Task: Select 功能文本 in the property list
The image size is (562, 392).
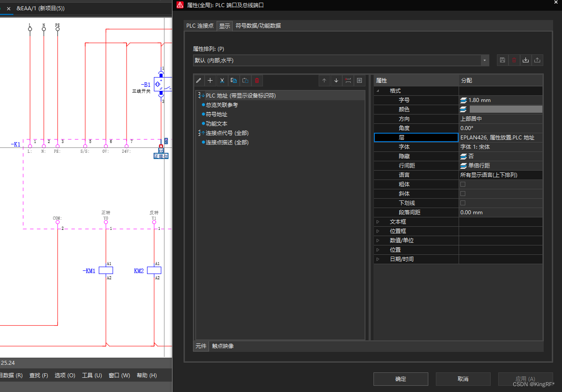Action: [217, 124]
